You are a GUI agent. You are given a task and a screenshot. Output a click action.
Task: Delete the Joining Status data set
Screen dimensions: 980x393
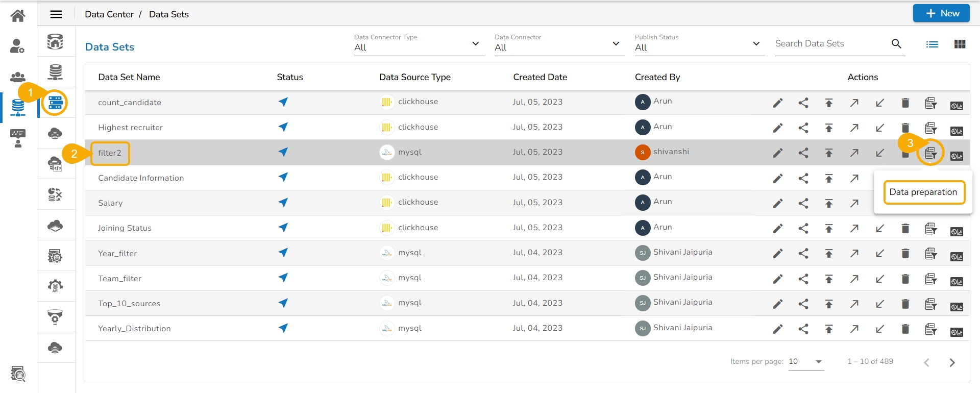tap(905, 229)
